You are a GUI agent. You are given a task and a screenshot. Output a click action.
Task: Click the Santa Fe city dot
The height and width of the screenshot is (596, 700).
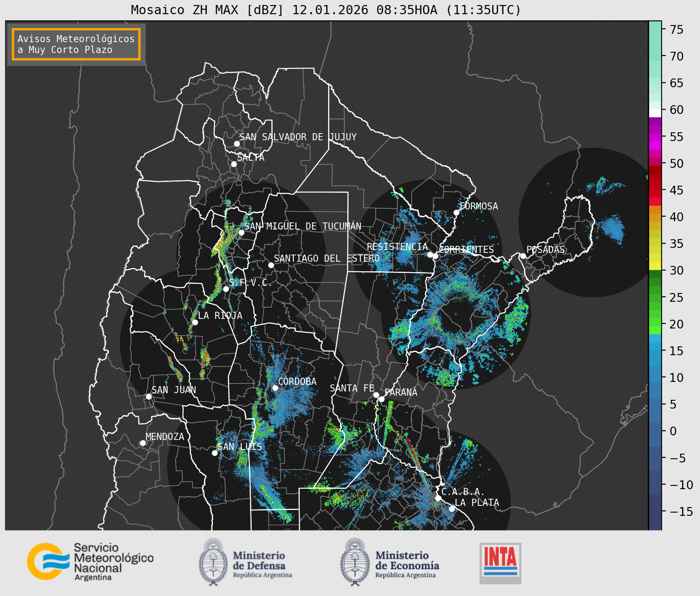pyautogui.click(x=376, y=395)
